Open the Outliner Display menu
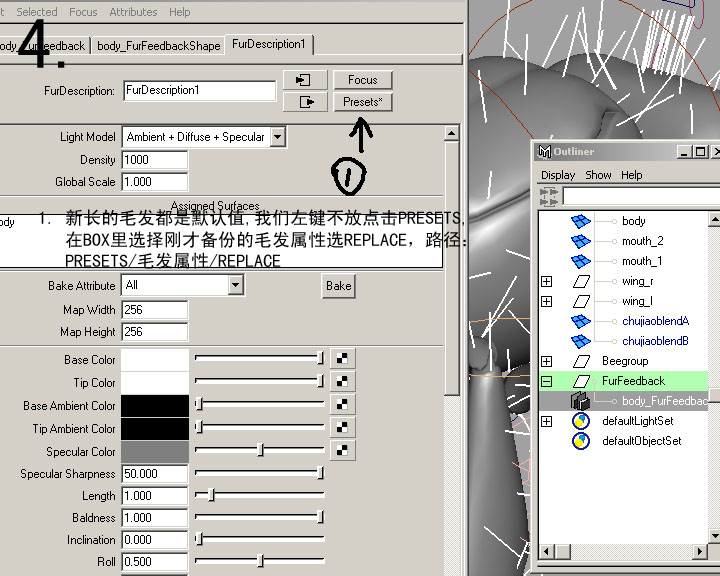This screenshot has height=576, width=720. tap(558, 175)
